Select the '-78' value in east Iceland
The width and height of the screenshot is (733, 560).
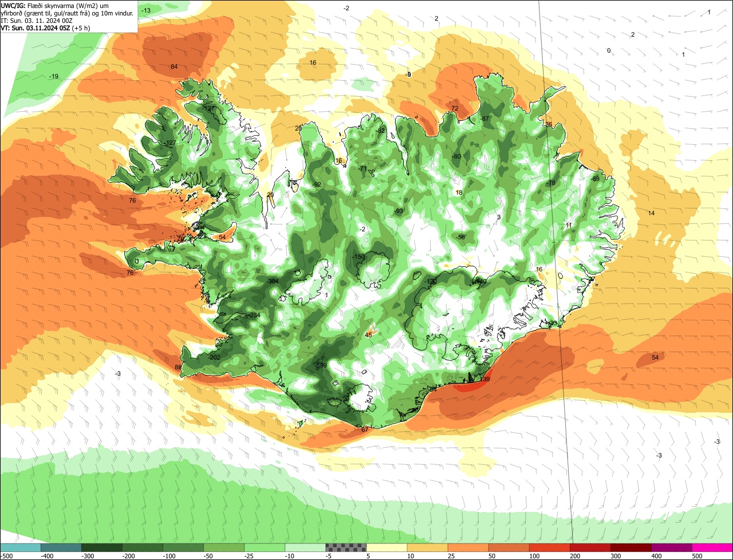tap(551, 183)
